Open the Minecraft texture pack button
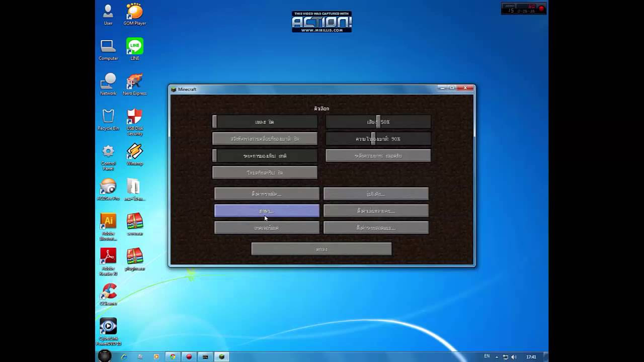 [x=267, y=228]
